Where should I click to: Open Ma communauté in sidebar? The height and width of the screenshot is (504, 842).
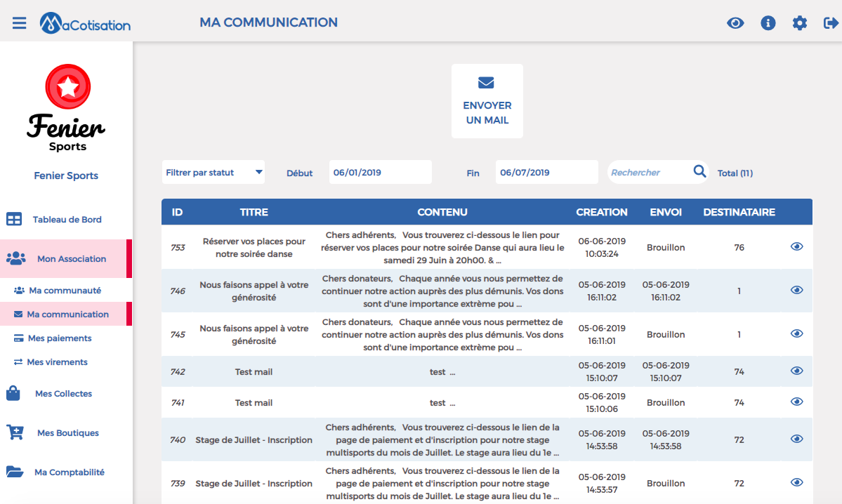coord(65,290)
